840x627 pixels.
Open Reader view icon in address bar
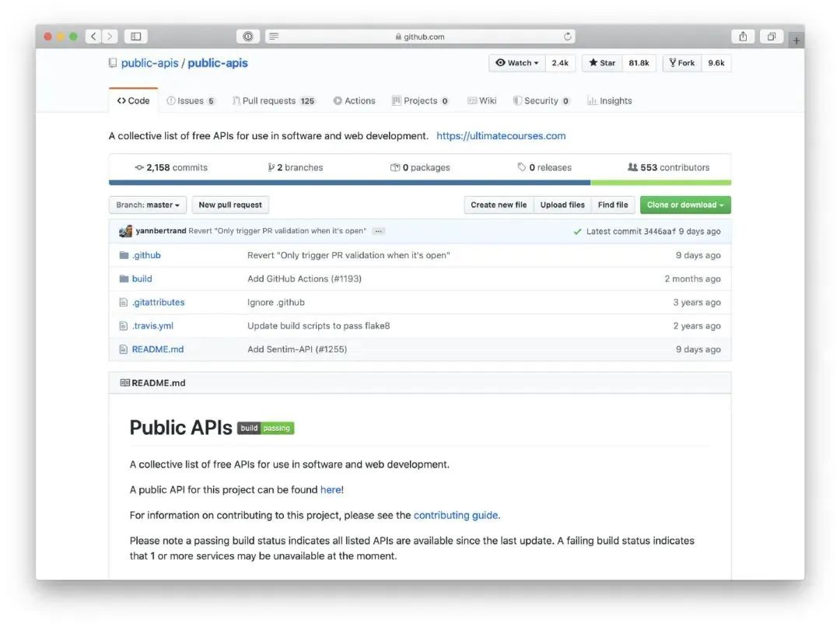coord(274,37)
